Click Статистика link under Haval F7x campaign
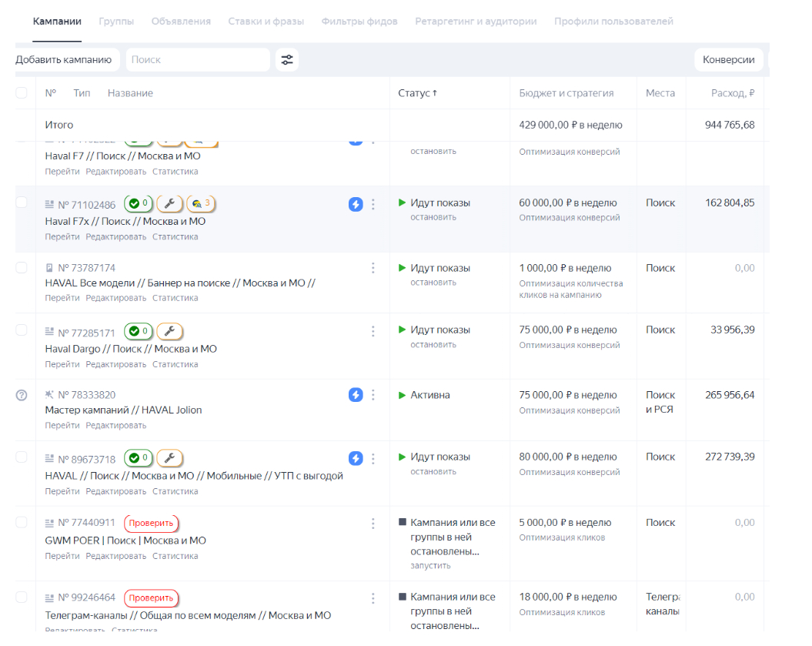The height and width of the screenshot is (646, 812). [x=175, y=237]
